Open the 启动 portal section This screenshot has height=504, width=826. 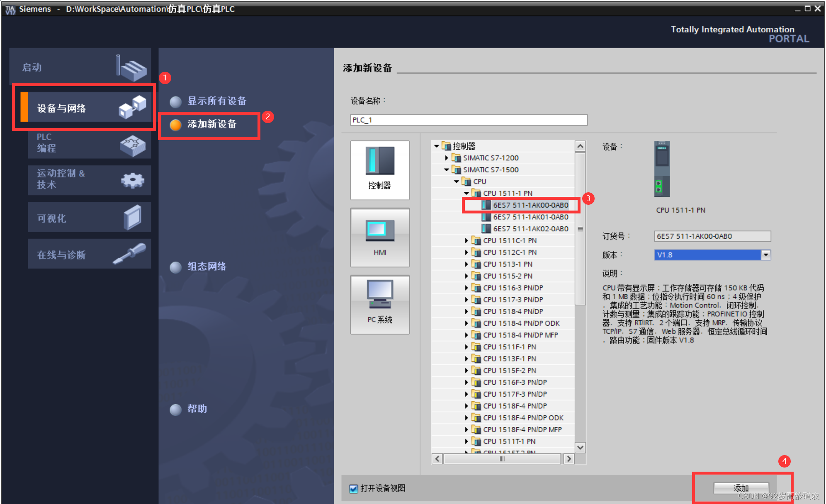click(80, 66)
